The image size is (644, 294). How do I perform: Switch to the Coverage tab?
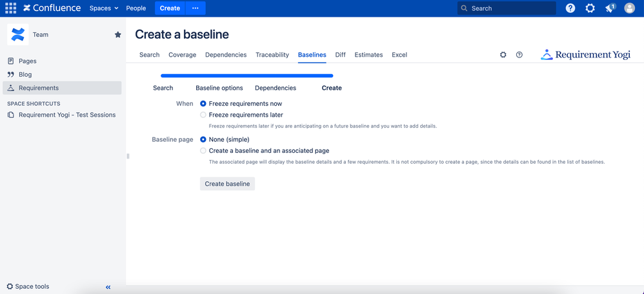click(183, 55)
